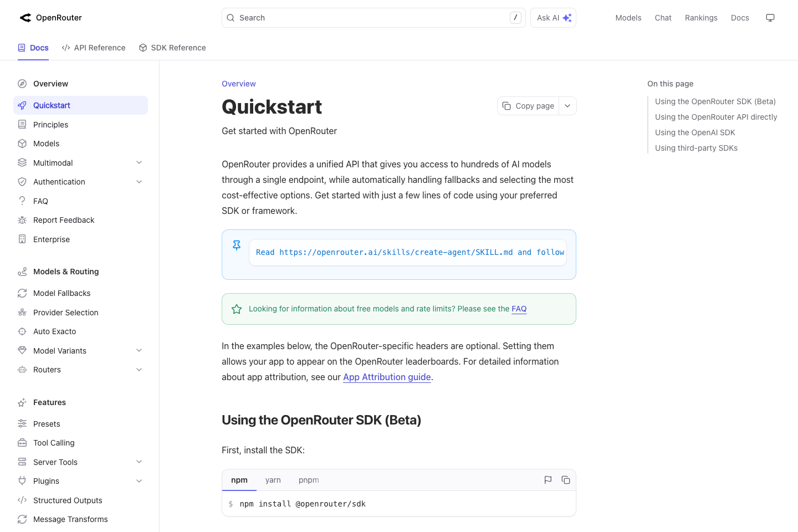Viewport: 798px width, 532px height.
Task: Copy the npm install command via copy icon
Action: tap(566, 480)
